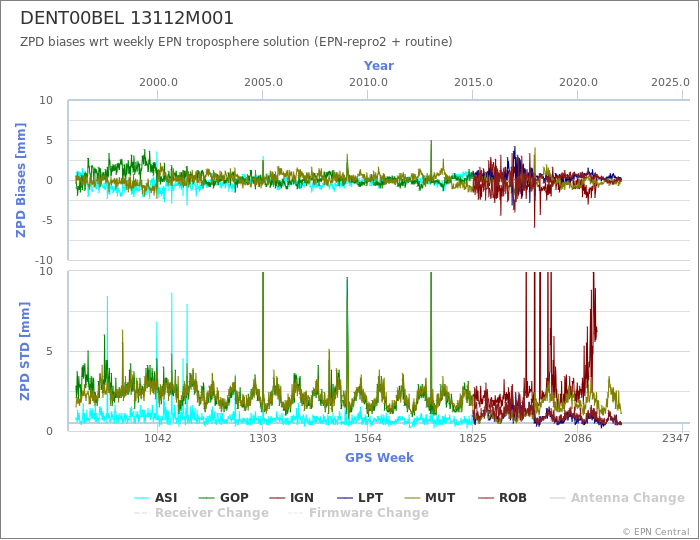
Task: Show Receiver Change markers in legend
Action: [201, 513]
